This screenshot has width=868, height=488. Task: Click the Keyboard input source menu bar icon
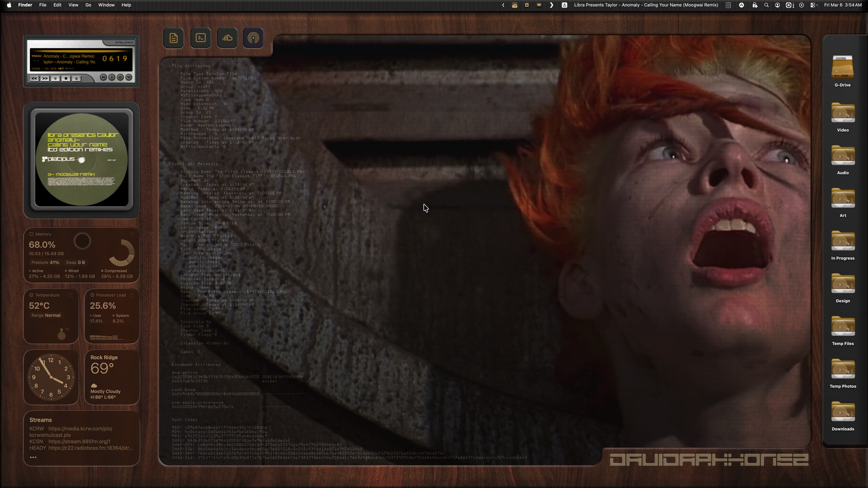(564, 5)
